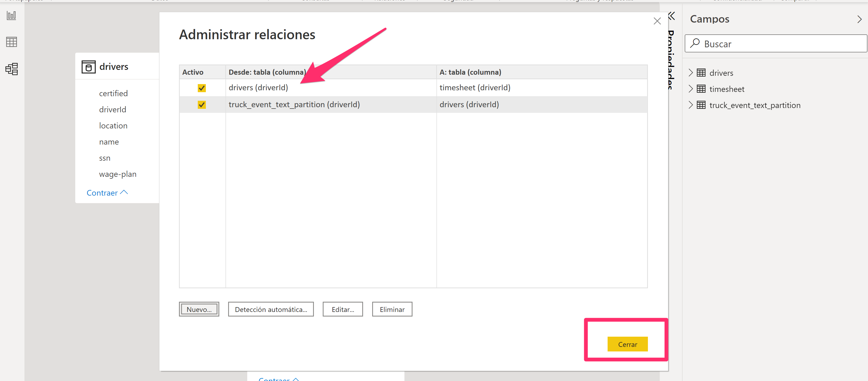This screenshot has height=381, width=868.
Task: Expand truck_event_text_partition in Campos
Action: (690, 105)
